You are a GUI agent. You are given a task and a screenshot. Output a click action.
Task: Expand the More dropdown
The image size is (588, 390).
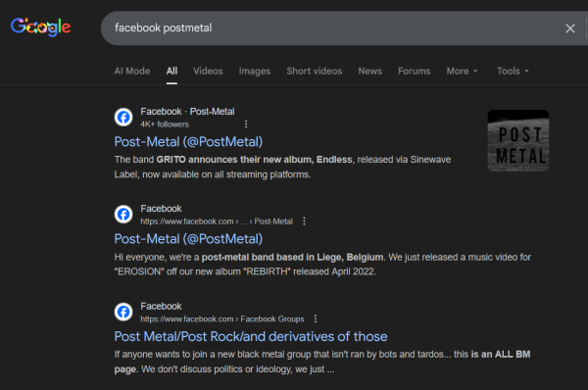coord(462,71)
